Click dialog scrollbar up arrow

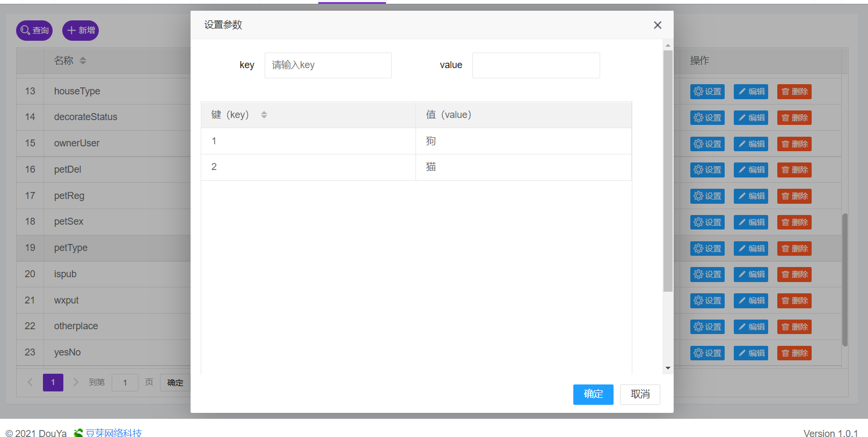click(x=668, y=46)
